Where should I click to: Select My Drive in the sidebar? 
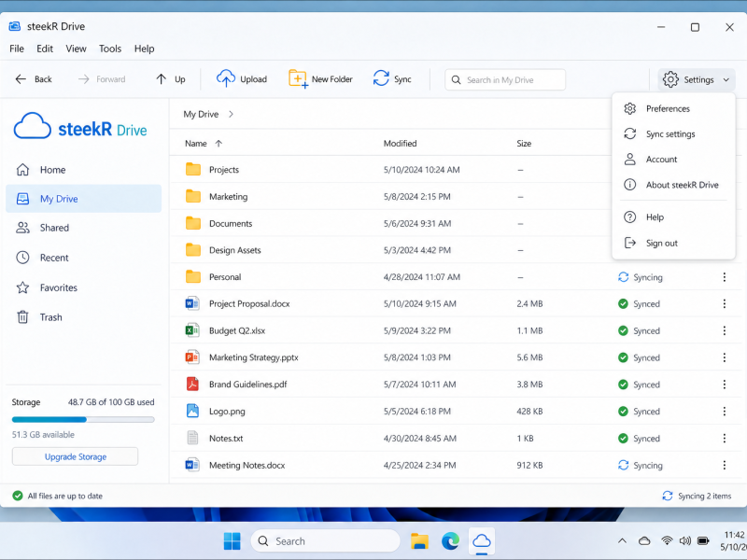tap(84, 199)
